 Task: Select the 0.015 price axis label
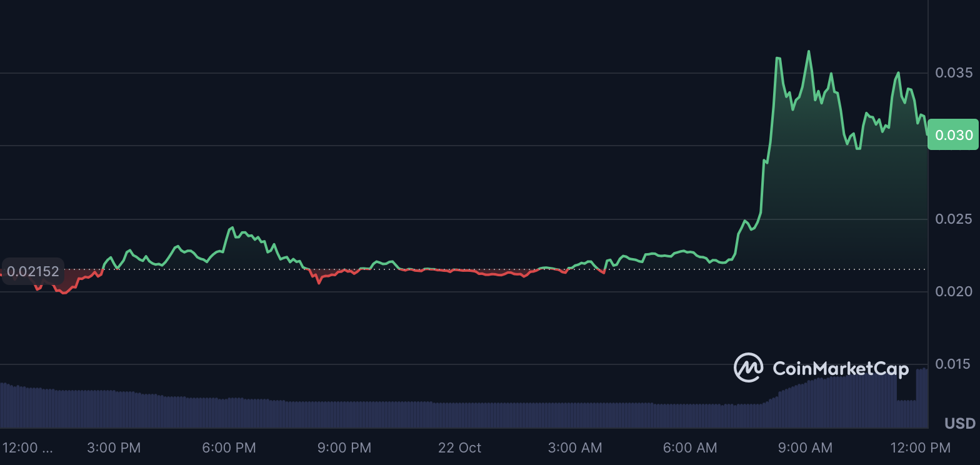tap(954, 364)
